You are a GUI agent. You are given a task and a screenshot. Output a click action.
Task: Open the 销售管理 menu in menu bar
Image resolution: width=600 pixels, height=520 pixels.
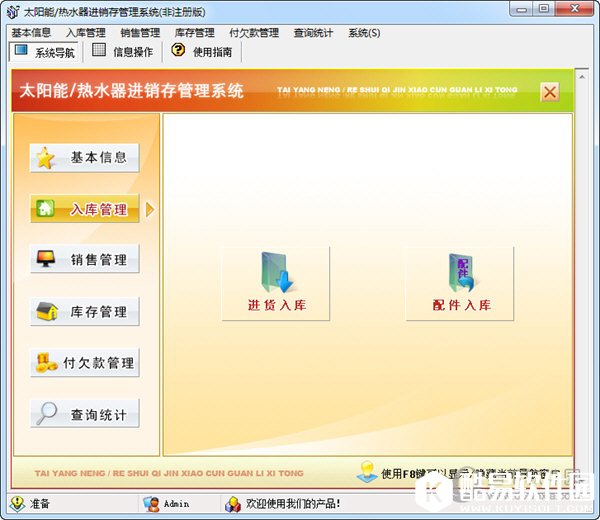click(x=140, y=33)
